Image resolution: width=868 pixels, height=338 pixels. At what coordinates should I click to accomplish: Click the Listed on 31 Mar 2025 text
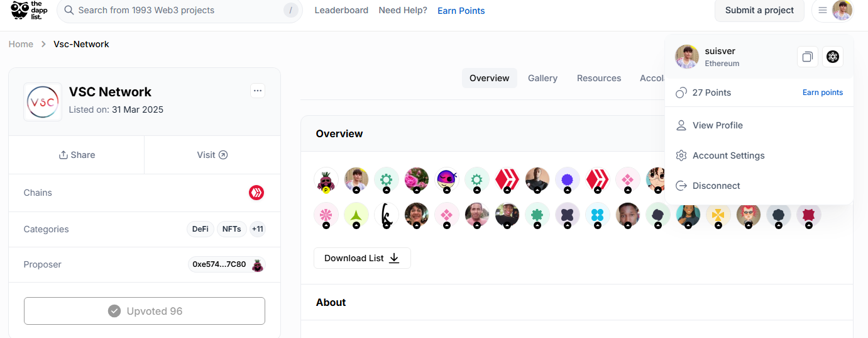[x=116, y=110]
